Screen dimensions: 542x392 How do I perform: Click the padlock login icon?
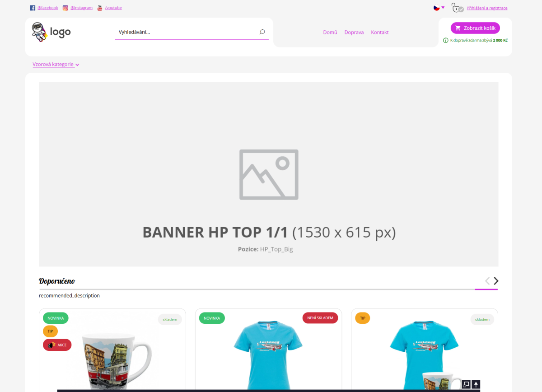457,8
